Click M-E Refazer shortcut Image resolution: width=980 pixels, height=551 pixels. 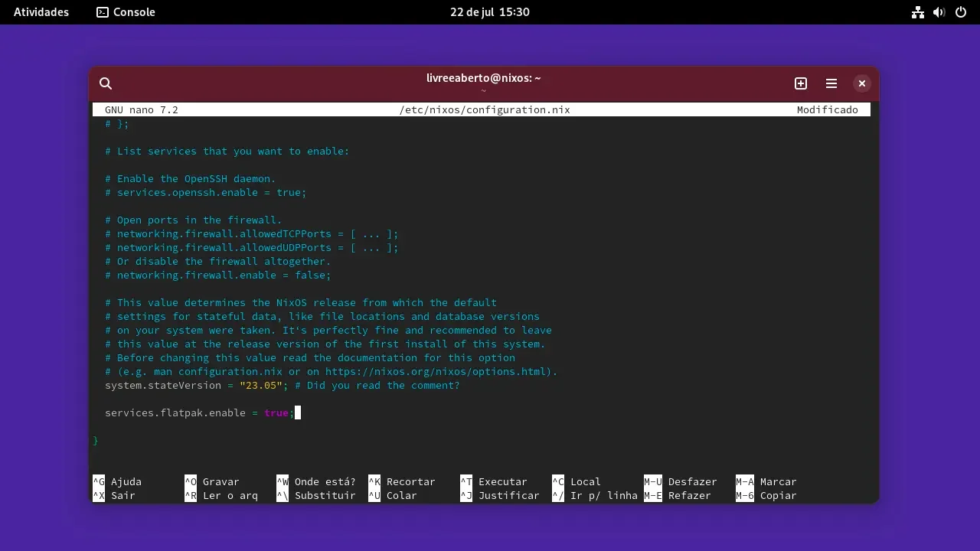point(678,496)
